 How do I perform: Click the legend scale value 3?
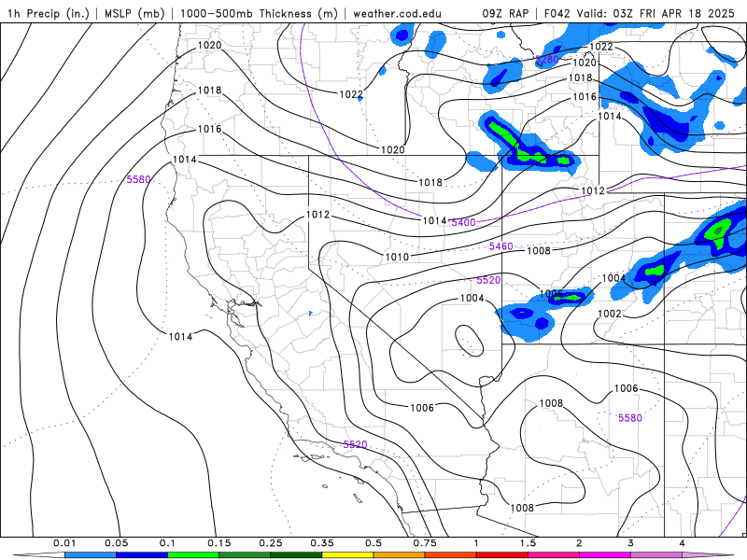pyautogui.click(x=631, y=543)
